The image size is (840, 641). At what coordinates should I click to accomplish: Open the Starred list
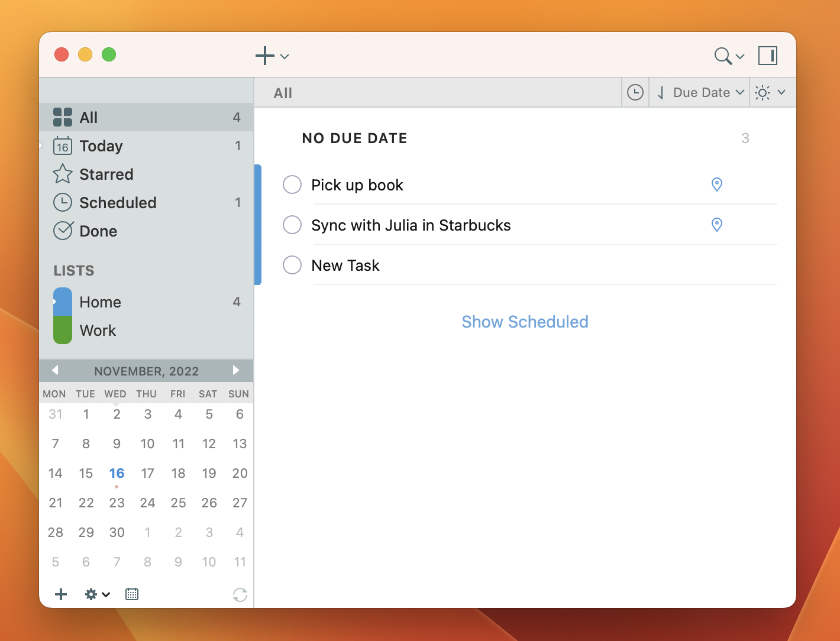pos(106,174)
